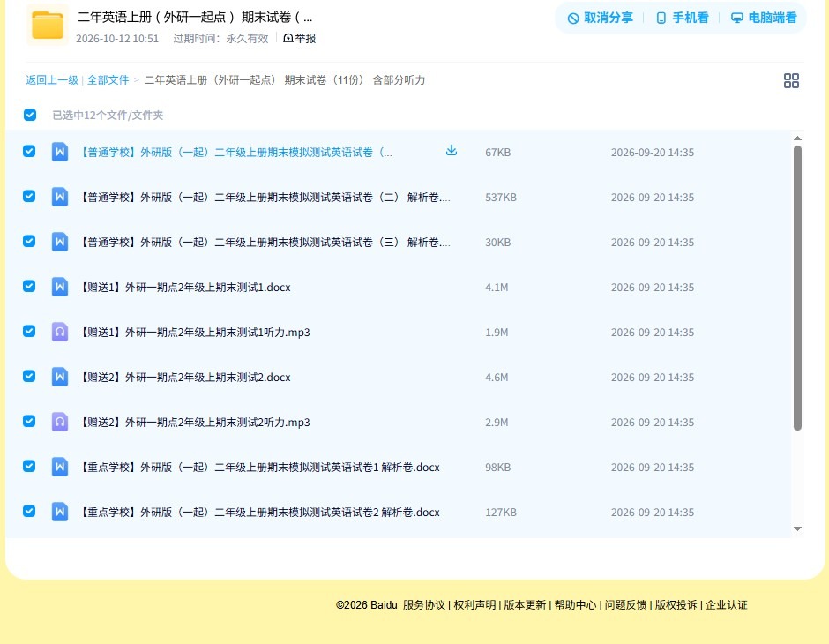Uncheck checkbox for 试卷（三）解析卷
Image resolution: width=829 pixels, height=644 pixels.
coord(29,241)
